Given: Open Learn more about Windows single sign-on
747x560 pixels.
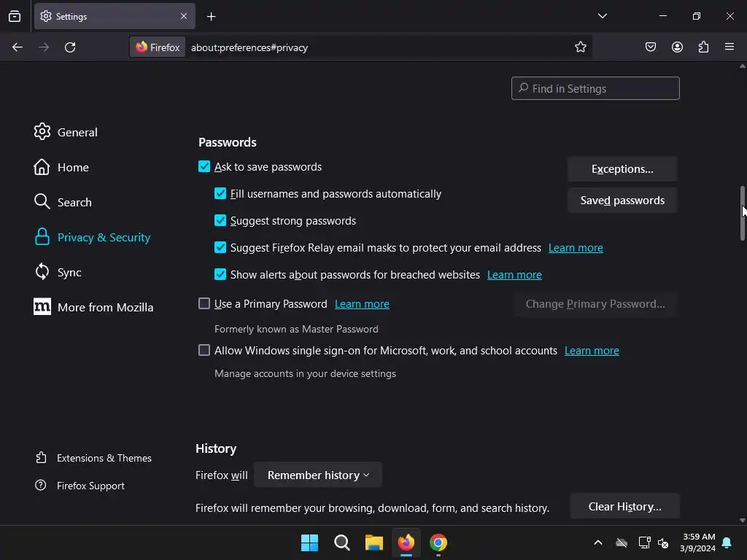Looking at the screenshot, I should coord(592,351).
